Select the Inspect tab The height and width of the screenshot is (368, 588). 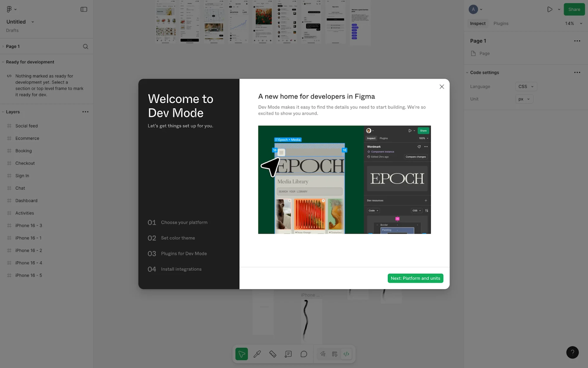click(477, 23)
